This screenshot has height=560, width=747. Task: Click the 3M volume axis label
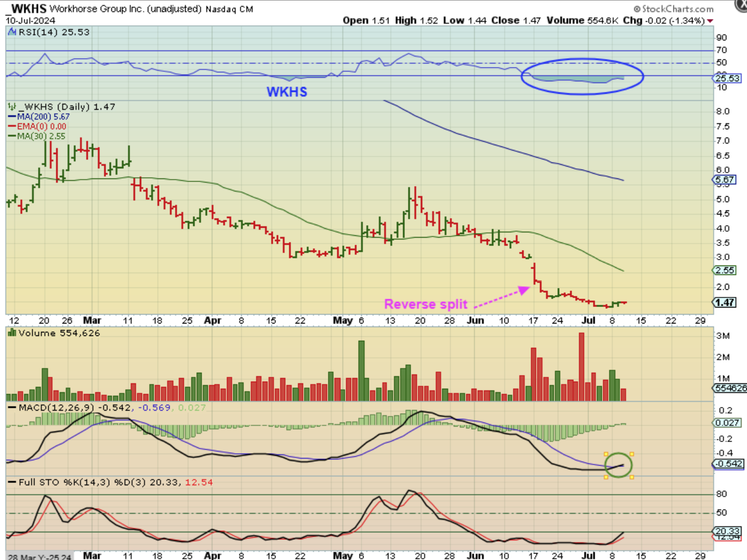[722, 336]
